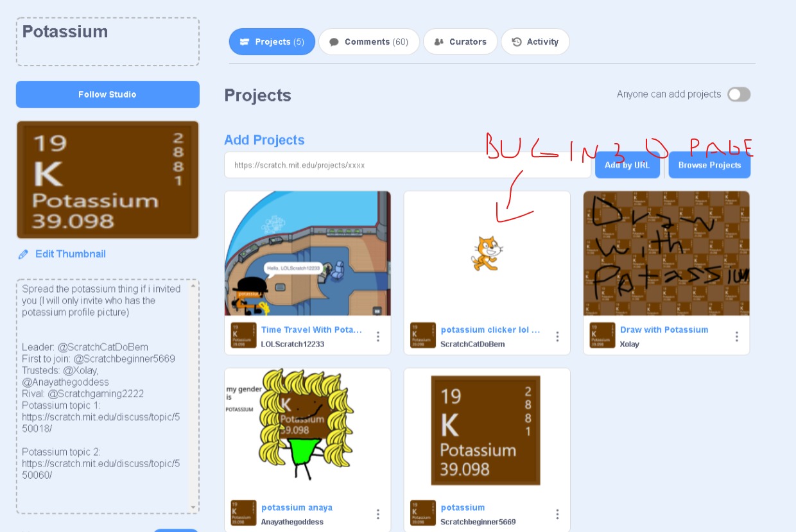
Task: Click the Browse Projects button
Action: (709, 165)
